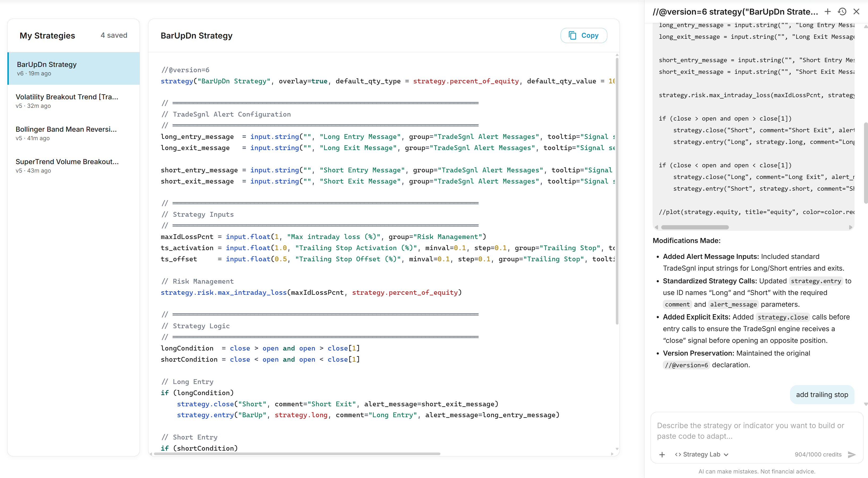Open the Volatility Breakout Trend strategy

pyautogui.click(x=73, y=100)
